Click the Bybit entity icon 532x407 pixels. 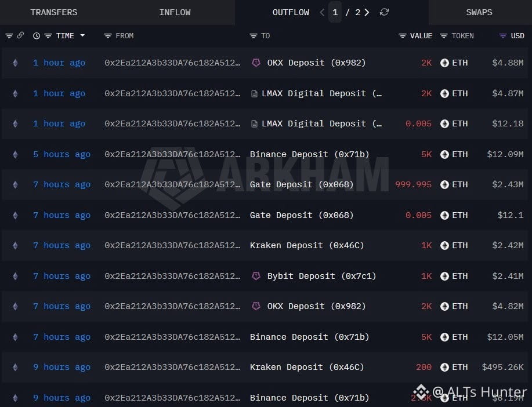tap(256, 276)
